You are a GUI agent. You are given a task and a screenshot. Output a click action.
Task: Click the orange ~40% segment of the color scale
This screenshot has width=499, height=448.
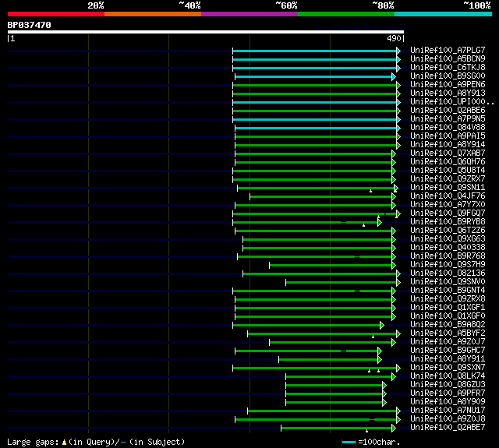click(153, 14)
